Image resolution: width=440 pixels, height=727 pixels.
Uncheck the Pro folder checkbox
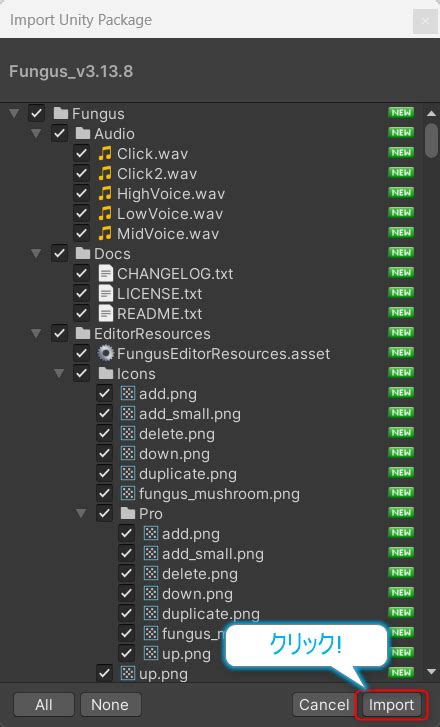[x=104, y=513]
